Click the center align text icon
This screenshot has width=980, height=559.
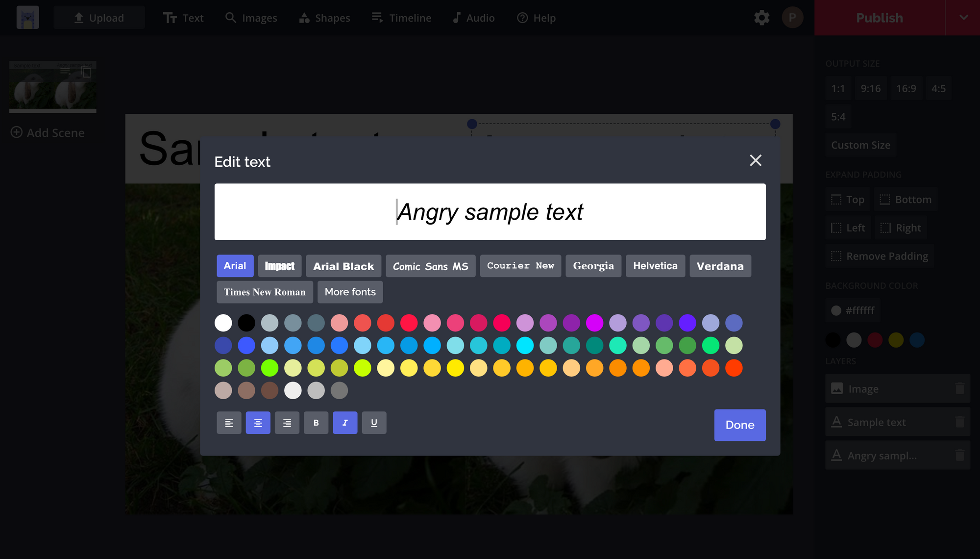click(x=258, y=423)
